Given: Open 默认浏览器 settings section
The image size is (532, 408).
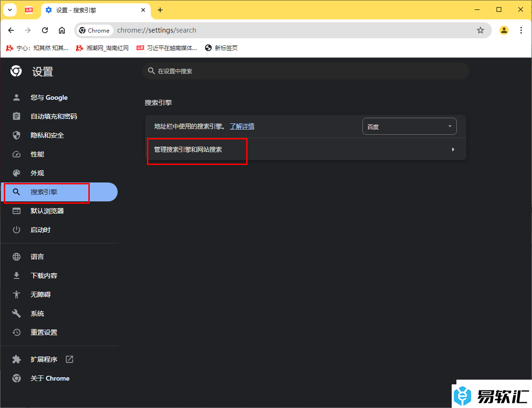Looking at the screenshot, I should (x=59, y=211).
